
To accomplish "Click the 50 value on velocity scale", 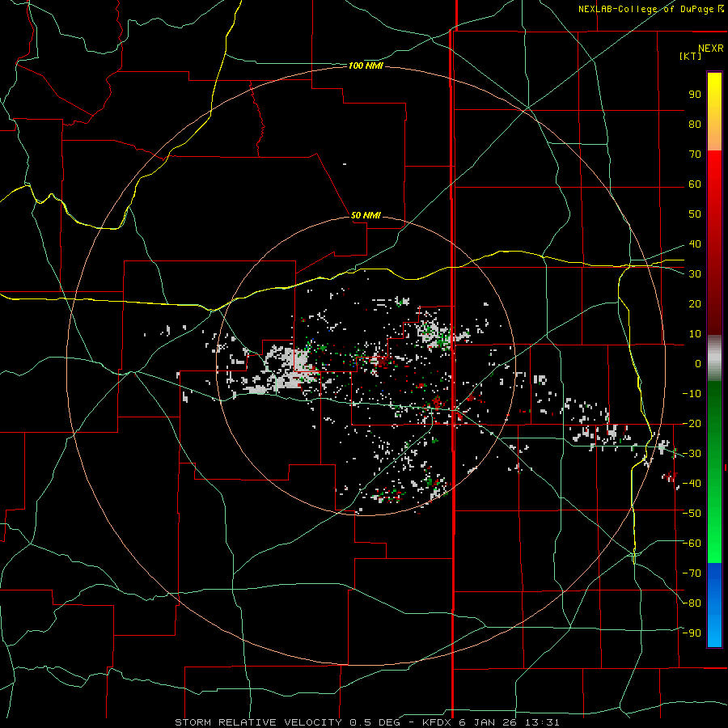I will point(695,214).
